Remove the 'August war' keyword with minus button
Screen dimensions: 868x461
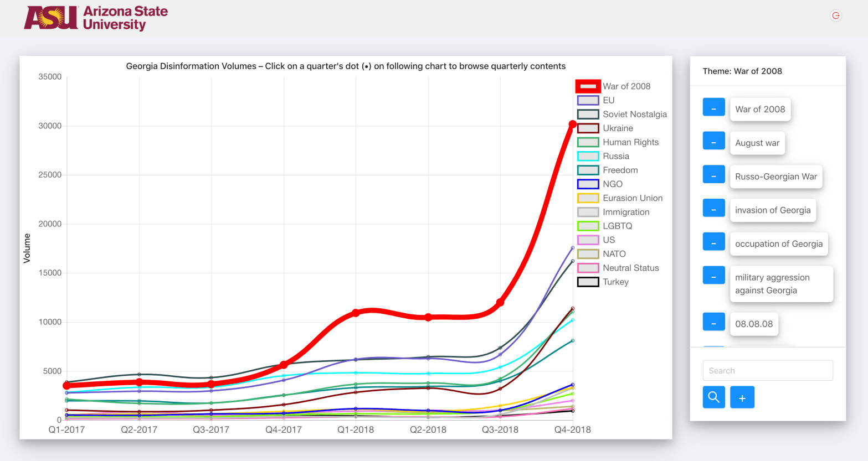(x=713, y=141)
